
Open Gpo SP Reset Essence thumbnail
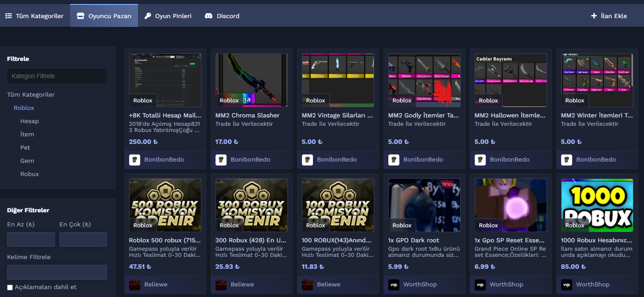[511, 205]
